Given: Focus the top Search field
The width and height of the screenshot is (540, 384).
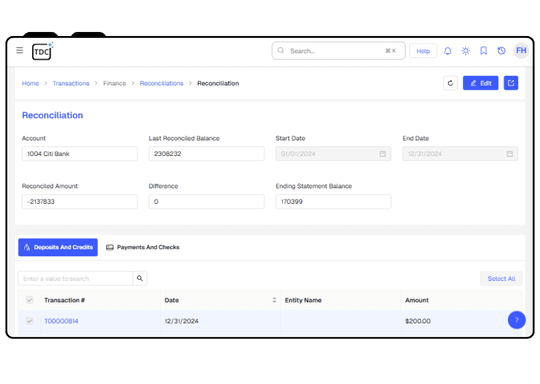Looking at the screenshot, I should tap(339, 51).
